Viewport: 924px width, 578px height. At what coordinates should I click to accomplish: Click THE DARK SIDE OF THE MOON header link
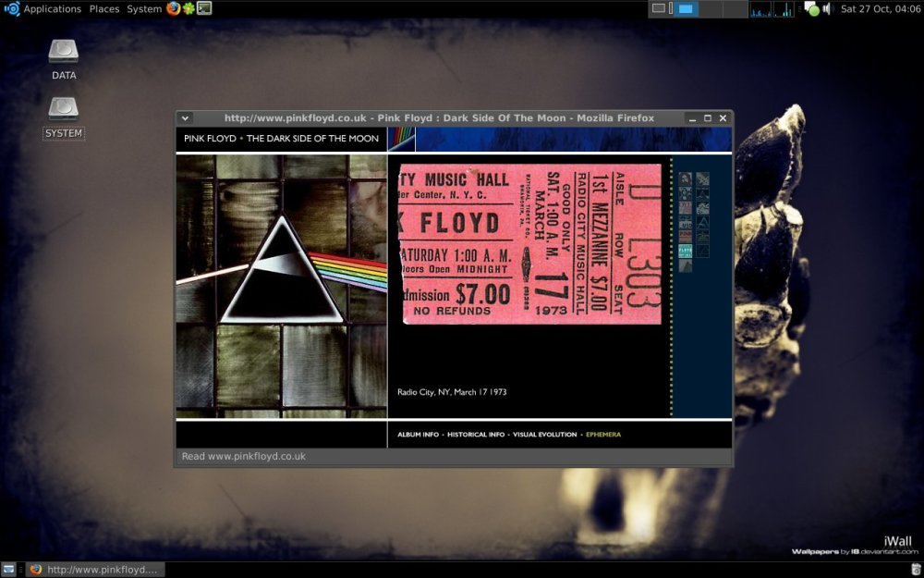coord(312,139)
